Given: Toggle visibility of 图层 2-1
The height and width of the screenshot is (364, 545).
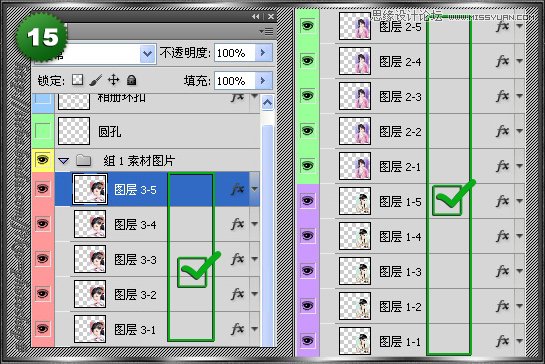Looking at the screenshot, I should [x=307, y=165].
